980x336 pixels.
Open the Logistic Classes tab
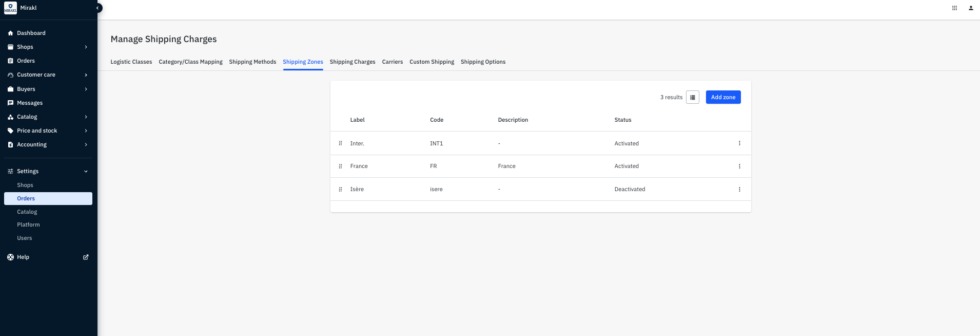coord(131,62)
